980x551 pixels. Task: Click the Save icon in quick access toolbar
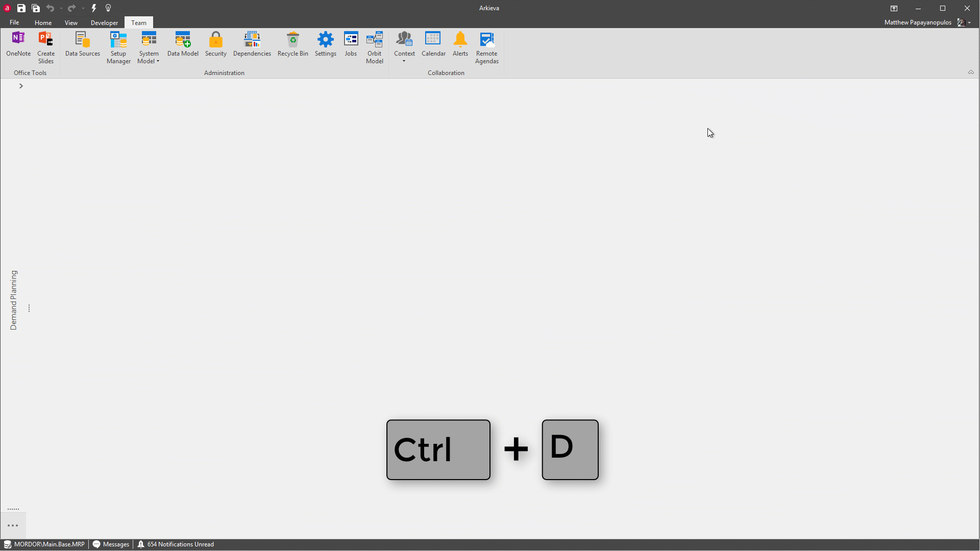pyautogui.click(x=21, y=8)
